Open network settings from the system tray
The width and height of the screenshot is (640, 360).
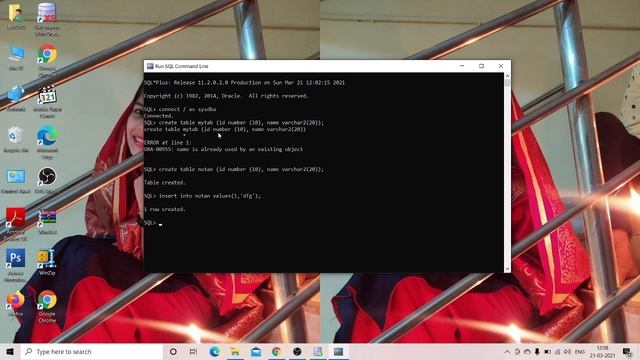(558, 351)
